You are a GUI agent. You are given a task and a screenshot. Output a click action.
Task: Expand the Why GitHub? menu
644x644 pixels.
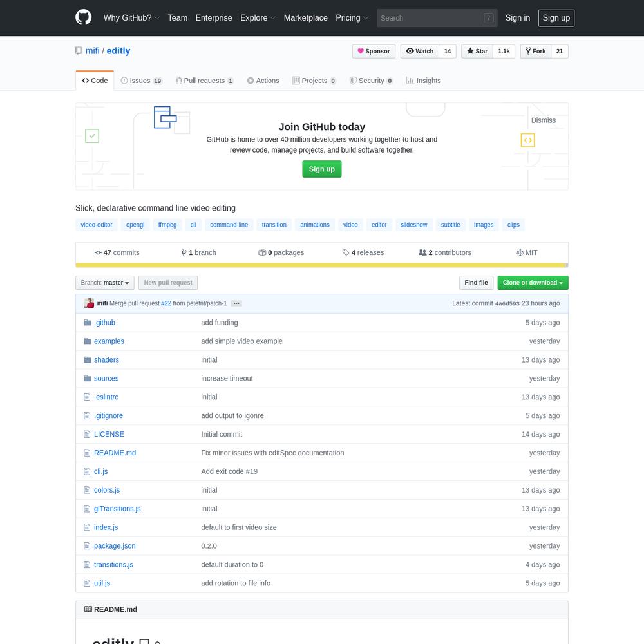(131, 18)
